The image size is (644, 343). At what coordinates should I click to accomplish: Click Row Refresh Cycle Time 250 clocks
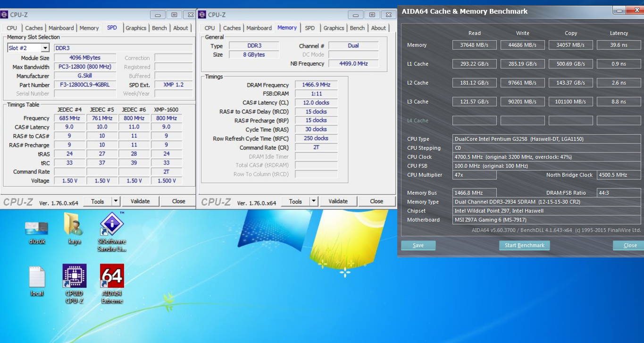click(316, 138)
